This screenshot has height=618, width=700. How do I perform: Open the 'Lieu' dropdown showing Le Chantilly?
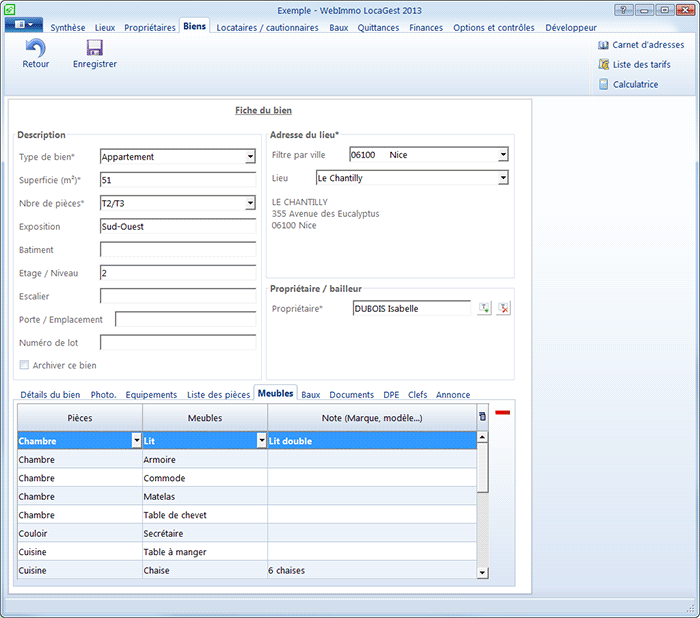(x=503, y=178)
